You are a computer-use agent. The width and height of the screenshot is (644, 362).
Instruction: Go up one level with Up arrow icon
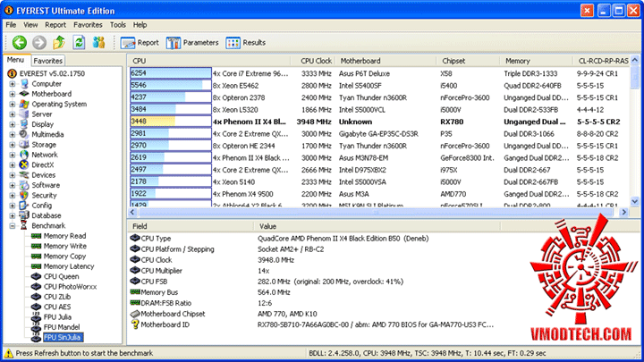click(x=59, y=42)
